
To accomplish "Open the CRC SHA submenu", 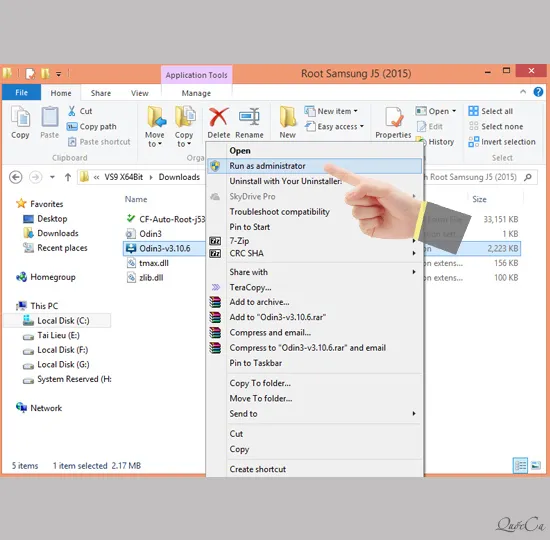I will 314,253.
